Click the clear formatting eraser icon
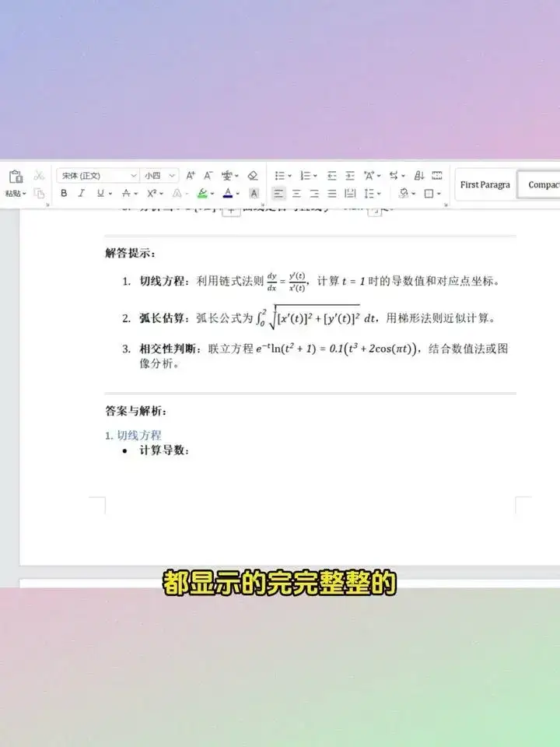Screen dimensions: 560x747 253,176
